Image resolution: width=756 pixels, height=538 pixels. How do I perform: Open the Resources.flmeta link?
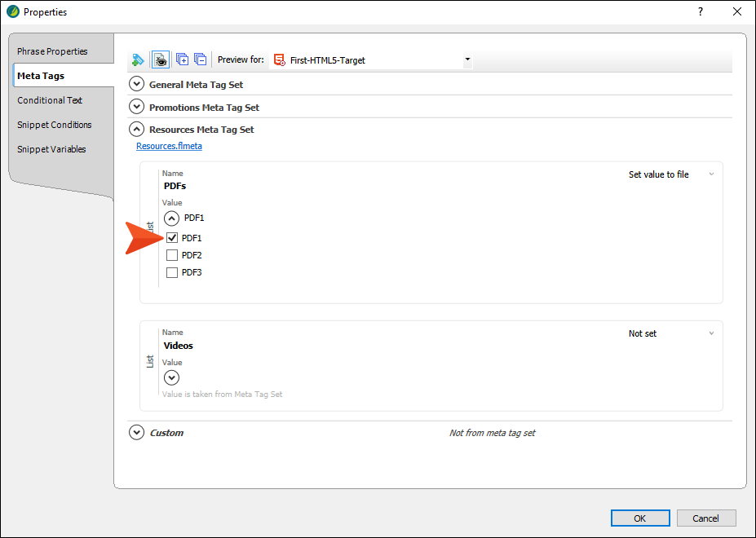[x=170, y=146]
